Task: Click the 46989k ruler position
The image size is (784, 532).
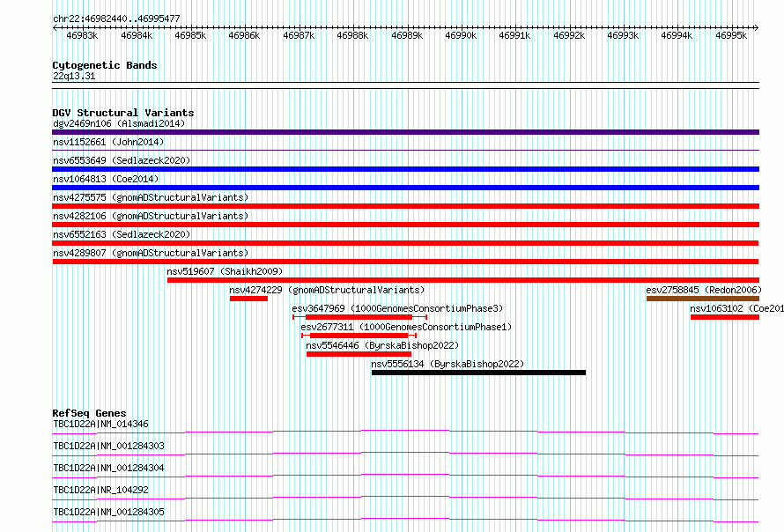Action: point(407,35)
